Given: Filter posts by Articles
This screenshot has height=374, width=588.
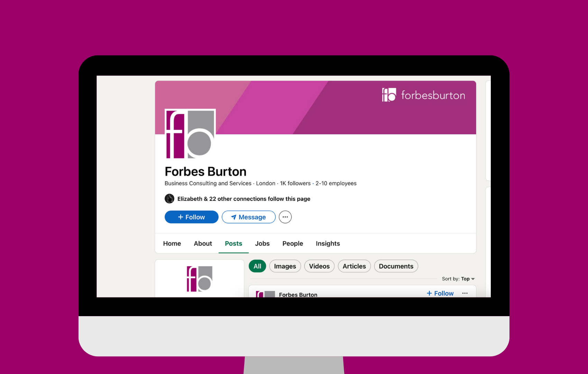Looking at the screenshot, I should pyautogui.click(x=354, y=266).
